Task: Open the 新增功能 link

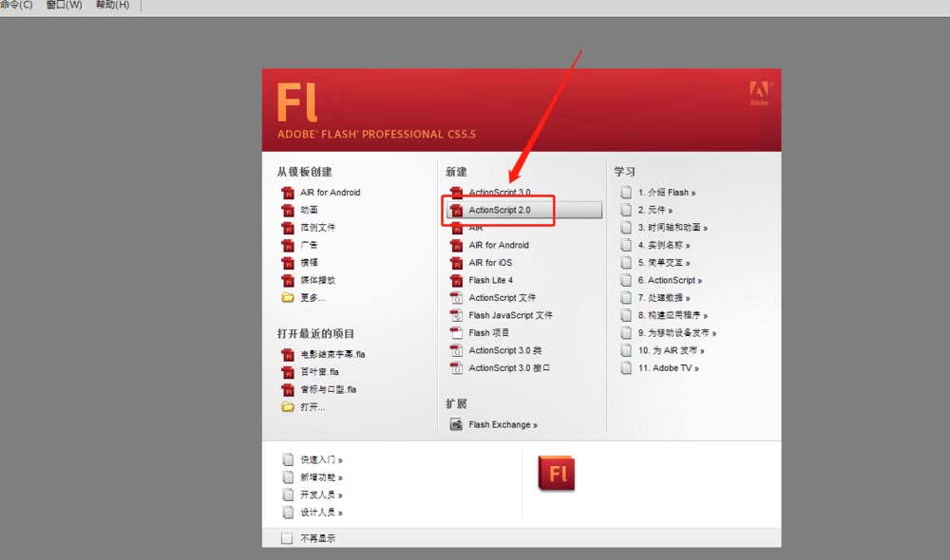Action: click(x=322, y=477)
